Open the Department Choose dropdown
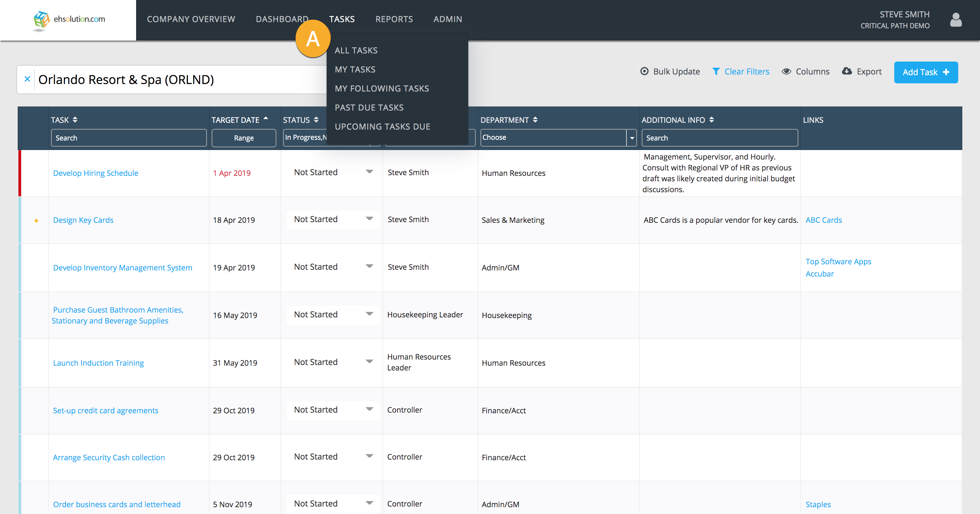Screen dimensions: 980x514 pos(558,138)
